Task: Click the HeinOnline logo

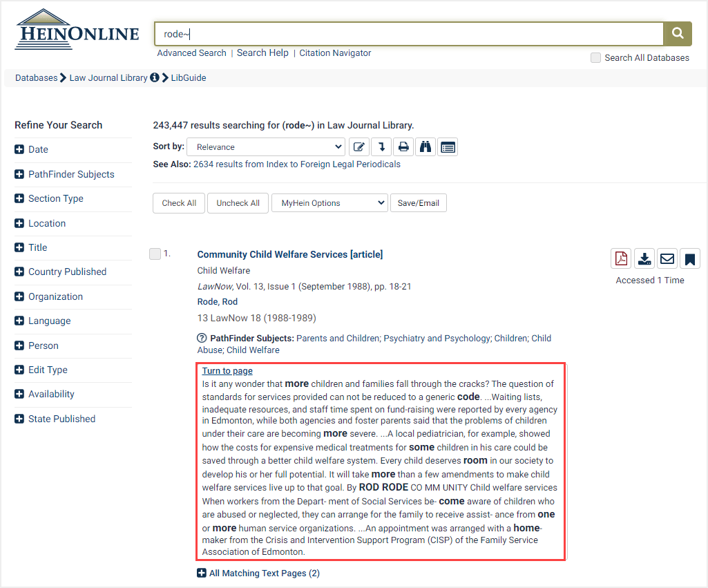Action: click(77, 30)
